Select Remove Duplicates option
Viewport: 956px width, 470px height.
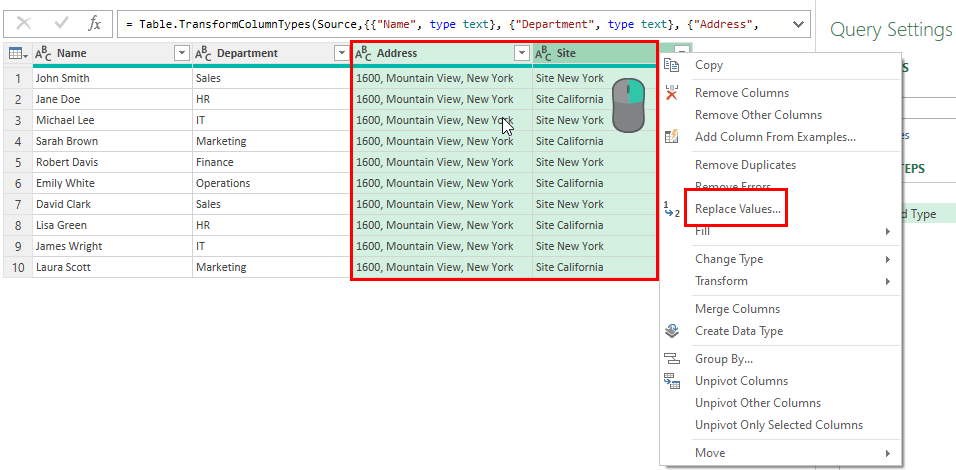(746, 165)
